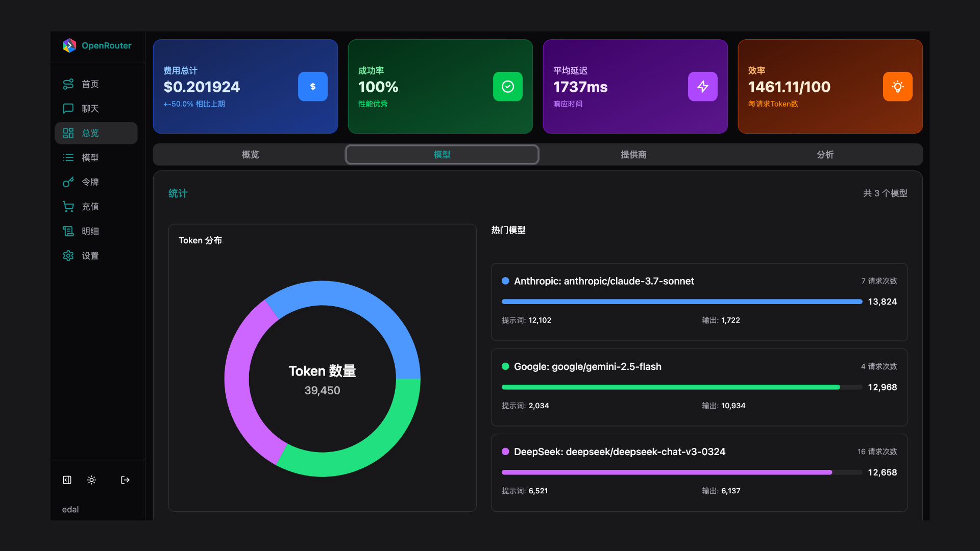Click the details (明细) scroll icon
The width and height of the screenshot is (980, 551).
point(68,231)
